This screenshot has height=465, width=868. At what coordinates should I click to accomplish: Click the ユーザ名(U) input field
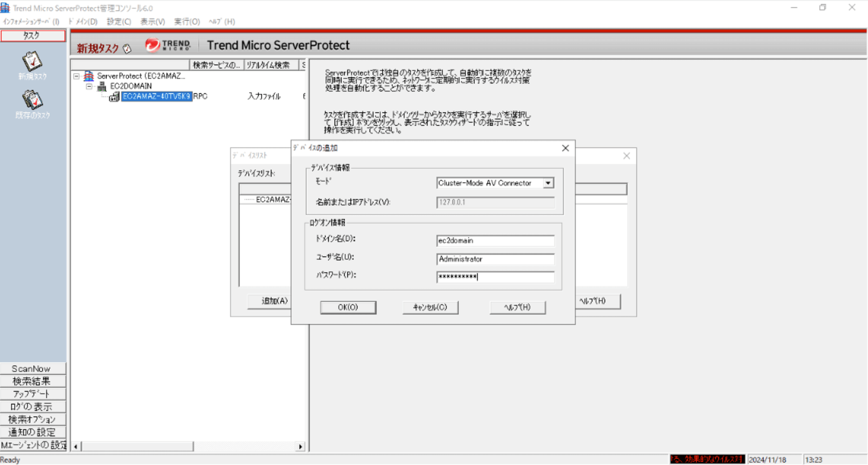tap(495, 259)
